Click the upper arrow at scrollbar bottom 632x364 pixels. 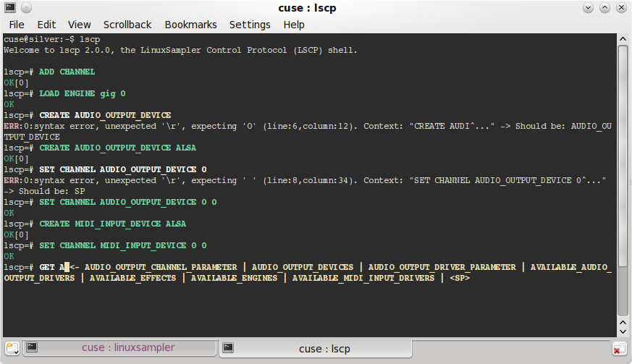click(623, 323)
